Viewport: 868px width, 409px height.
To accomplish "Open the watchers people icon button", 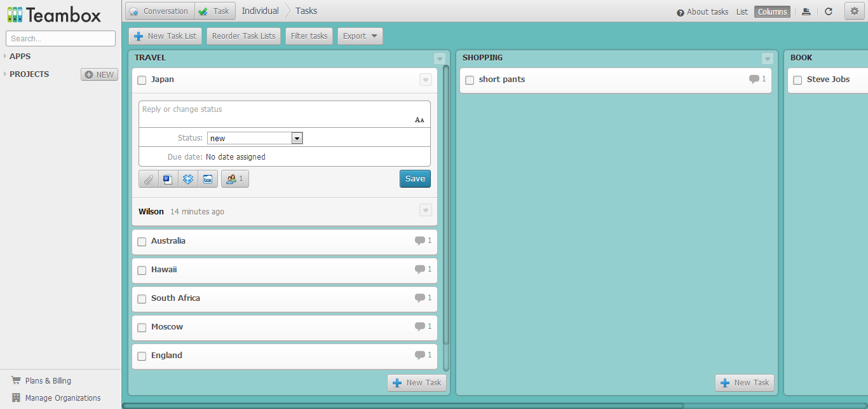I will 235,179.
